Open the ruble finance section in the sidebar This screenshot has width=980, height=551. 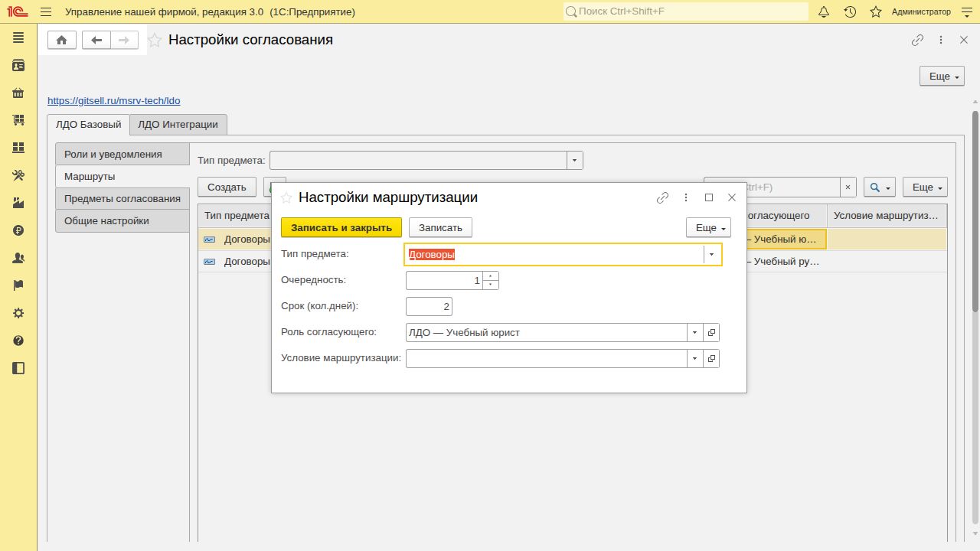(x=18, y=230)
